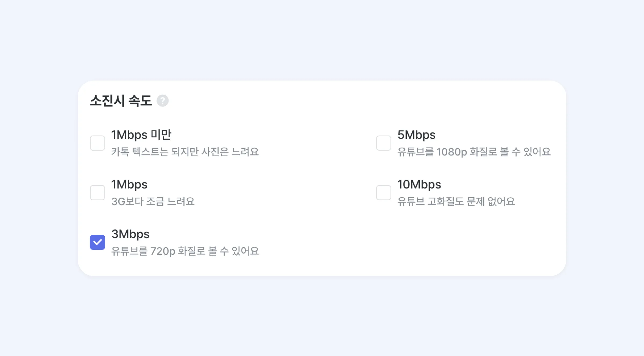
Task: Toggle the checked blue checkbox with checkmark
Action: tap(97, 242)
